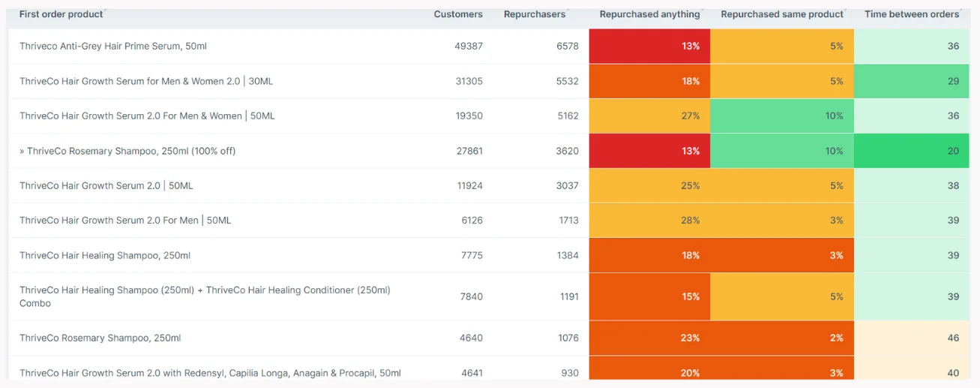Select Thriveco Anti-Grey Hair Prime Serum row
The width and height of the screenshot is (980, 388).
(x=113, y=47)
